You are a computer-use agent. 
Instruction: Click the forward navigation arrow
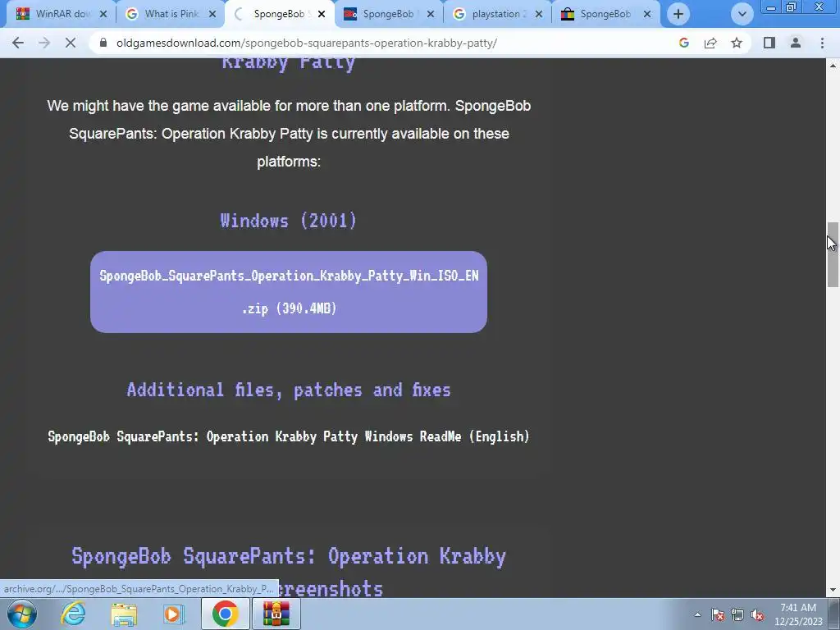[44, 43]
